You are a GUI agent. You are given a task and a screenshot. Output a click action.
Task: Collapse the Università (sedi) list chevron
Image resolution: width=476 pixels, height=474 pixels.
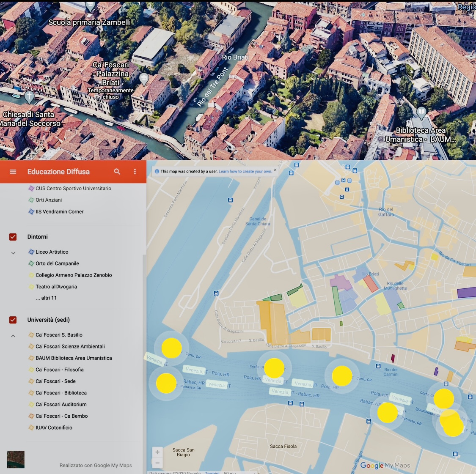coord(13,336)
